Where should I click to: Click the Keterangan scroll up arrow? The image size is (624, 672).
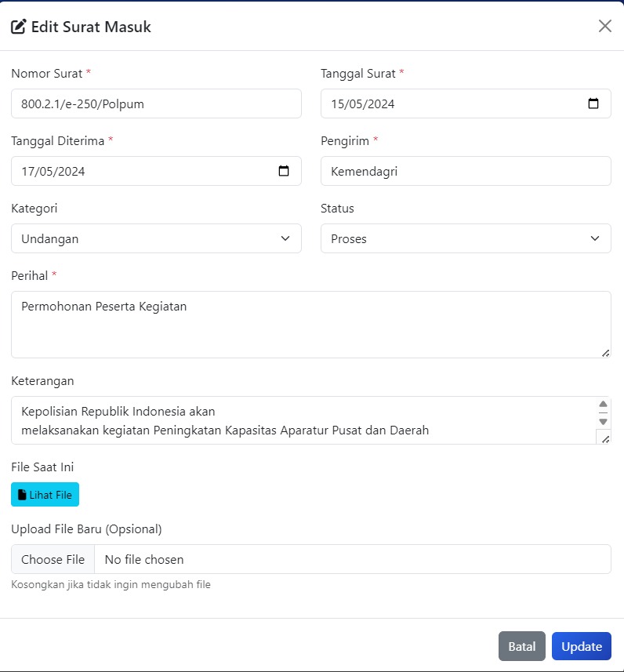click(603, 404)
